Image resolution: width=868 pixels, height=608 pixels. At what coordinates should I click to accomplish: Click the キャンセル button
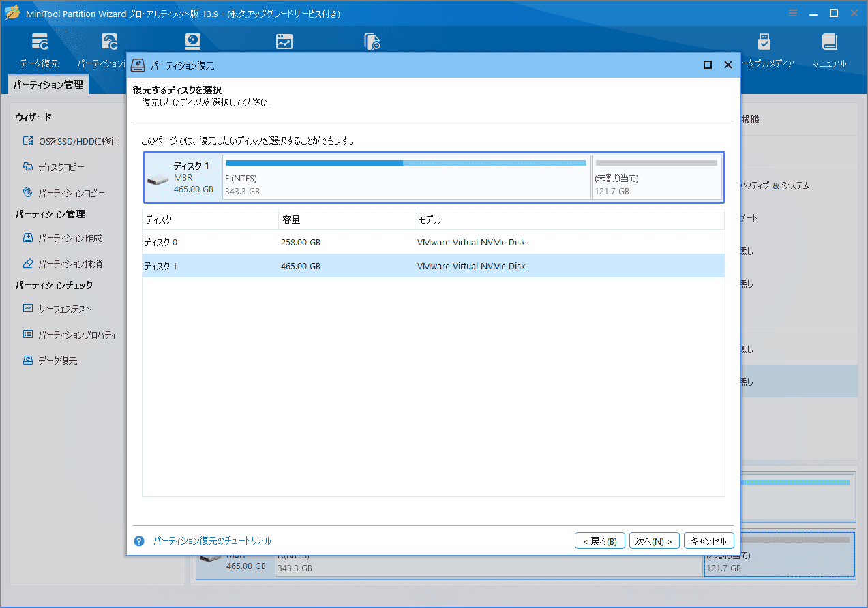(709, 541)
